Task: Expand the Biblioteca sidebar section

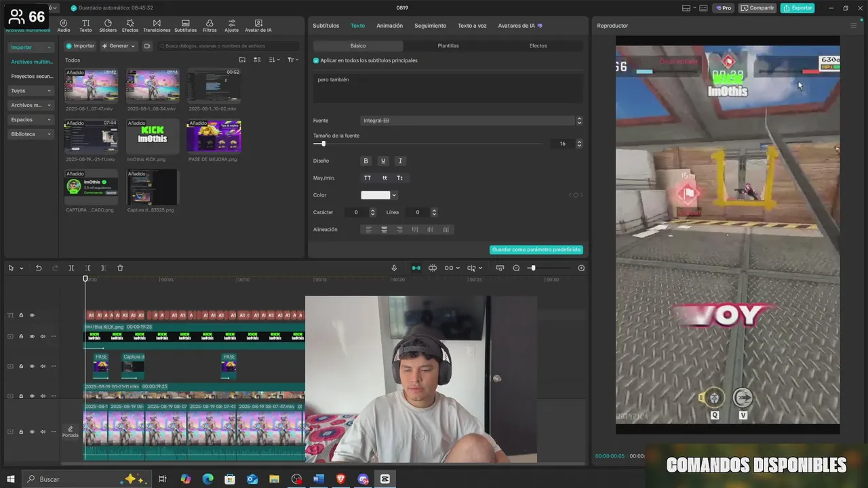Action: 31,134
